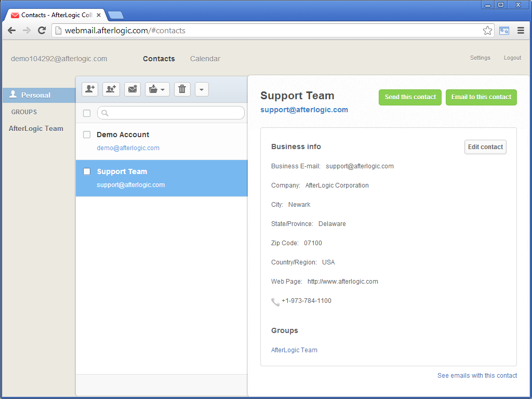Click the New Contact toolbar icon
532x399 pixels.
coord(90,89)
